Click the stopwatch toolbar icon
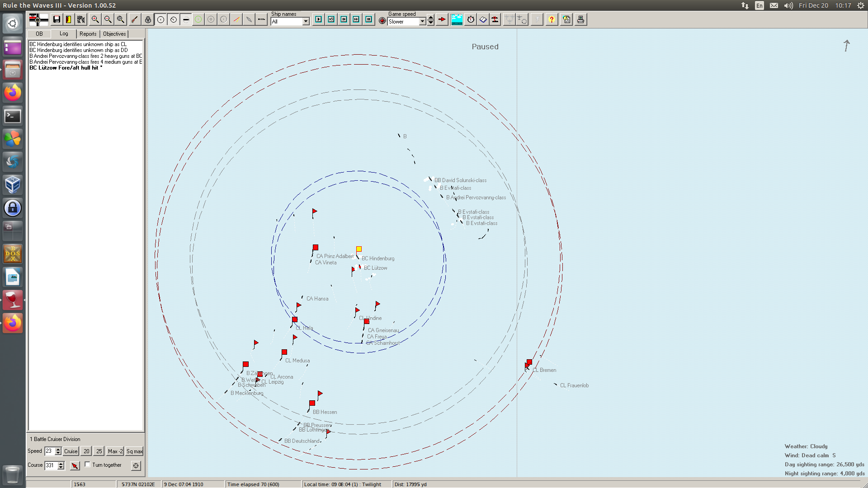868x488 pixels. (471, 19)
